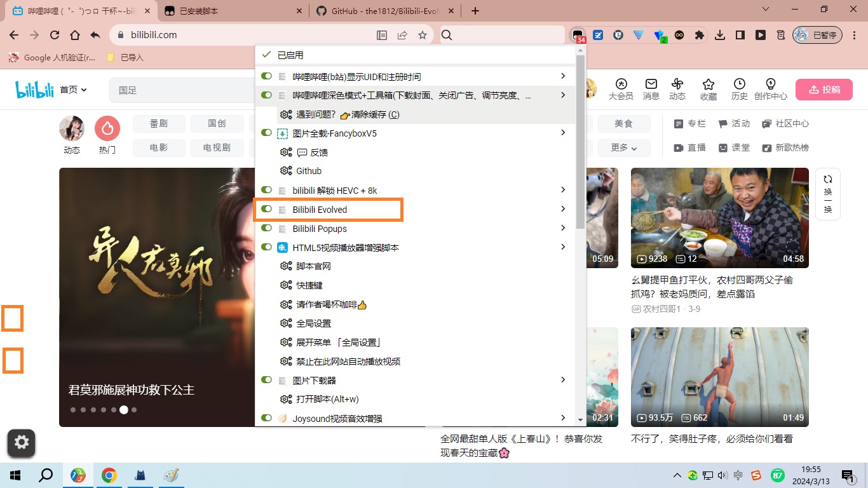
Task: Click the infinity symbol extension icon
Action: coord(679,35)
